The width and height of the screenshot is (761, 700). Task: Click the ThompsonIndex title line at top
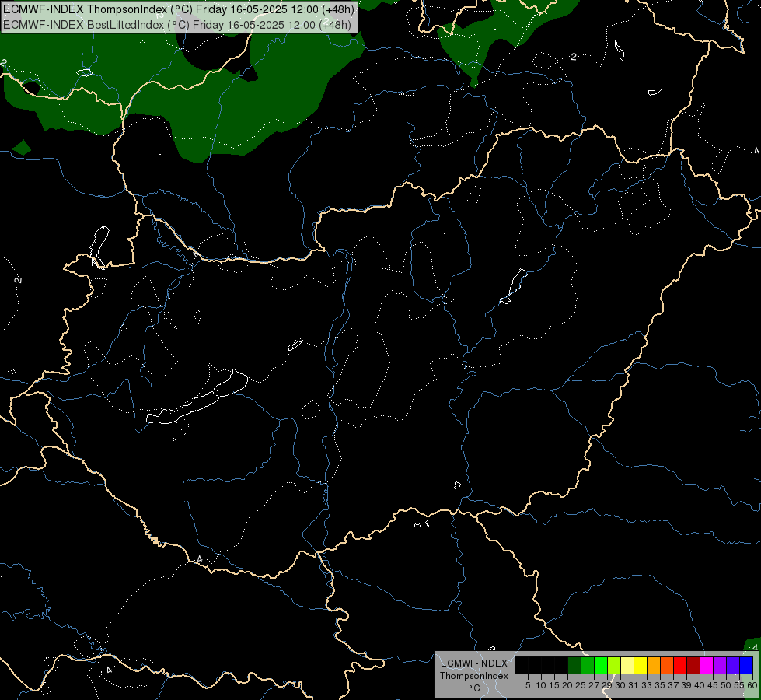179,9
